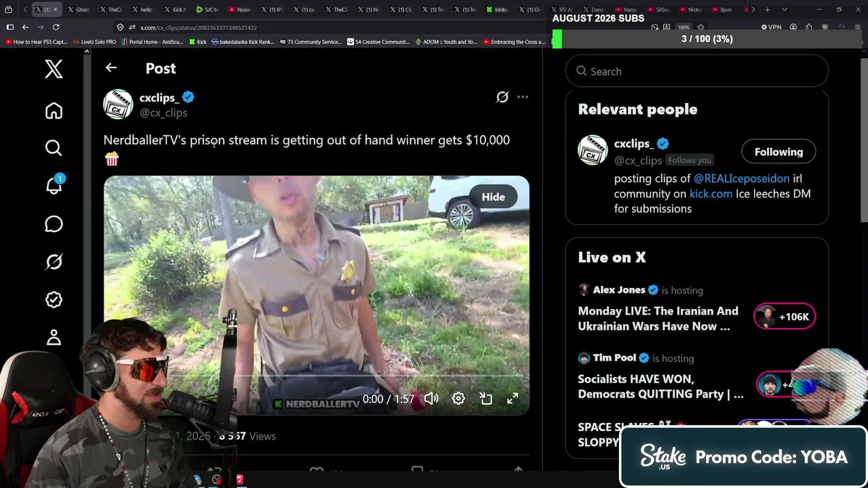The image size is (868, 488).
Task: Open How to Hear PS5 Capt... bookmark
Action: click(35, 42)
